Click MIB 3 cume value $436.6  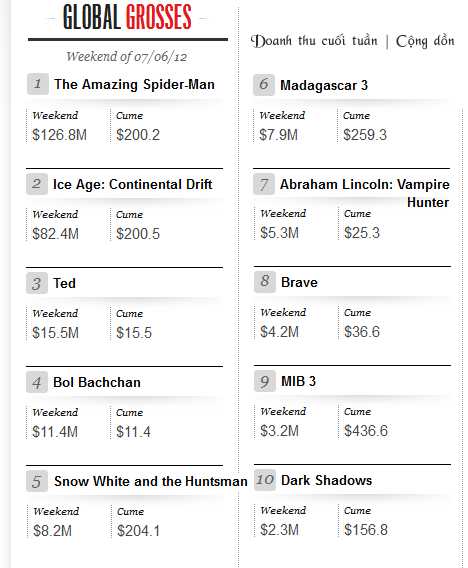point(366,431)
